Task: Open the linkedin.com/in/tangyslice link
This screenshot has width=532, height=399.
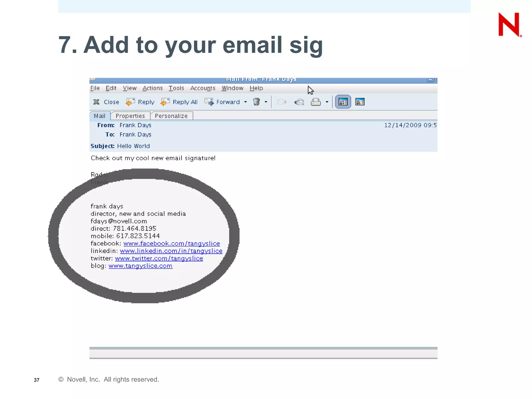Action: coord(171,251)
